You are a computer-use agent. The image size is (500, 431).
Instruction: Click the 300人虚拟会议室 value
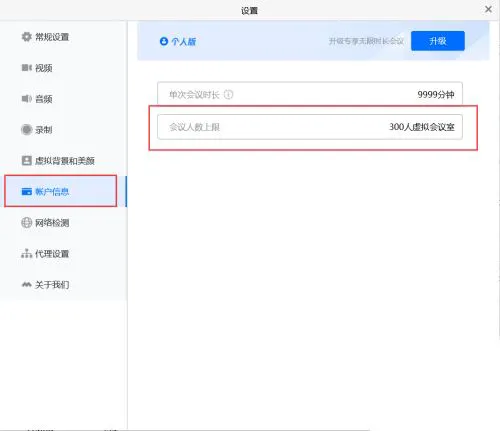coord(422,127)
